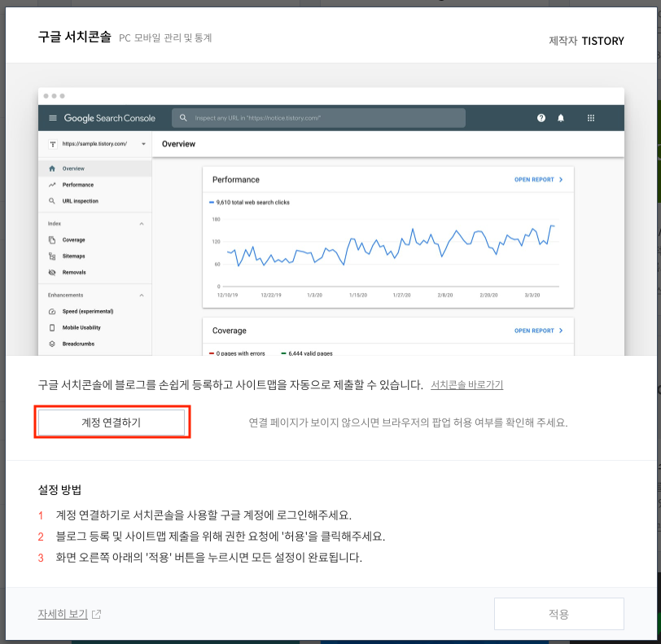
Task: Click the 계정 연결하기 button
Action: coord(112,423)
